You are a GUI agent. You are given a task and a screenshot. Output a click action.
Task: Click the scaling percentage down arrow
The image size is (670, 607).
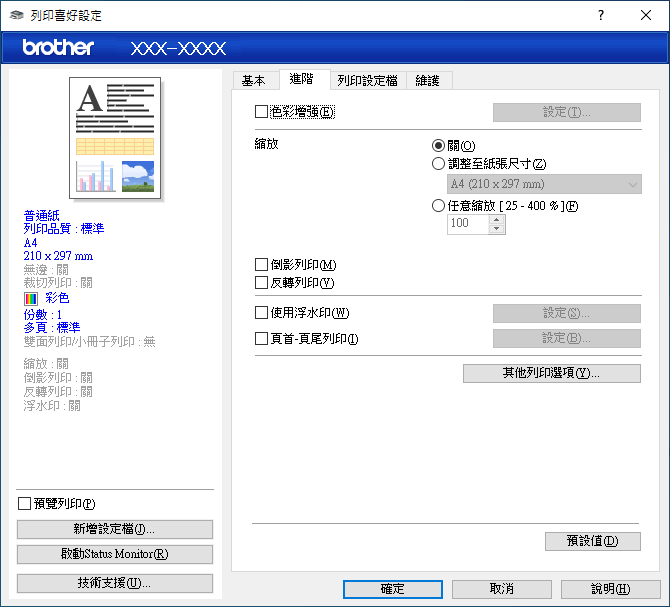pos(496,229)
